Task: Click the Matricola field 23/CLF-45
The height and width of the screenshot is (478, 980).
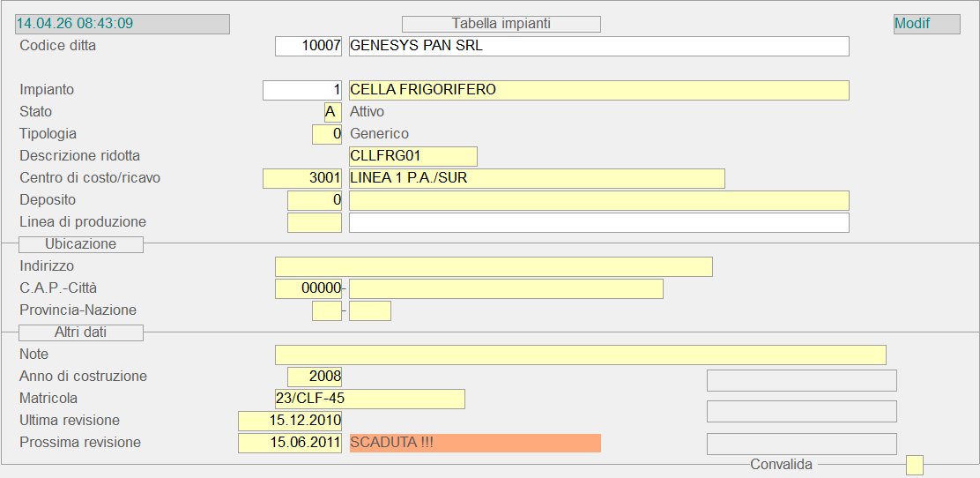Action: click(x=369, y=399)
